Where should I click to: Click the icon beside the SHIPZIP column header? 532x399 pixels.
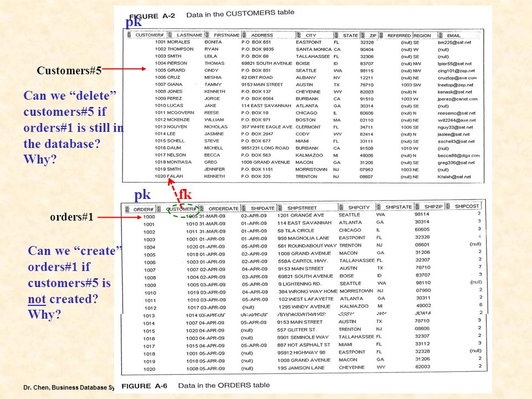[x=417, y=206]
